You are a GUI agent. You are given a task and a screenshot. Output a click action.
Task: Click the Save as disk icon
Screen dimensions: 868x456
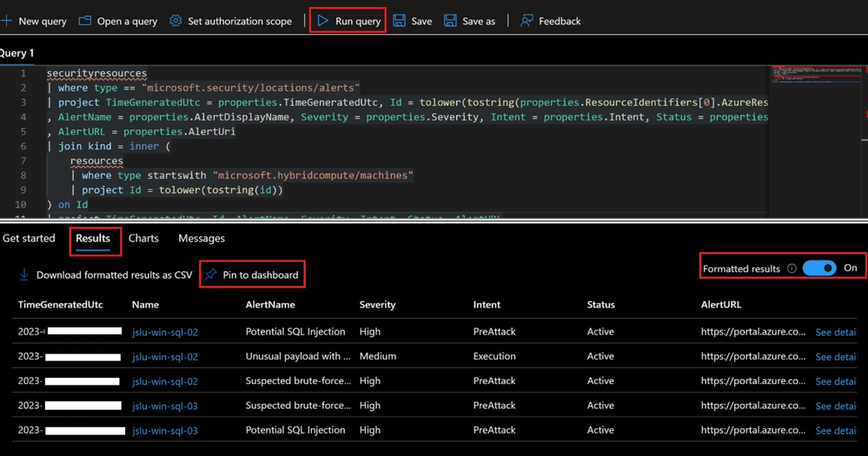pos(451,21)
